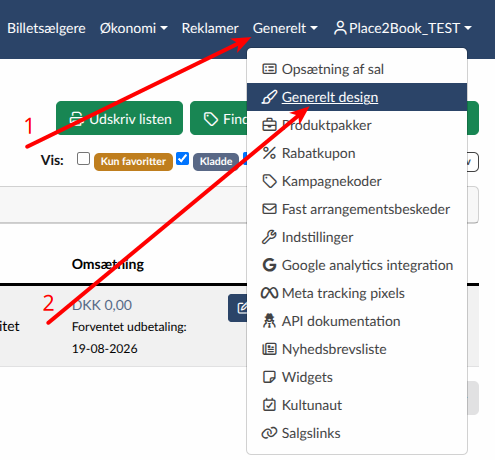Click the percent icon for Rabatkupon
This screenshot has width=495, height=460.
point(269,153)
